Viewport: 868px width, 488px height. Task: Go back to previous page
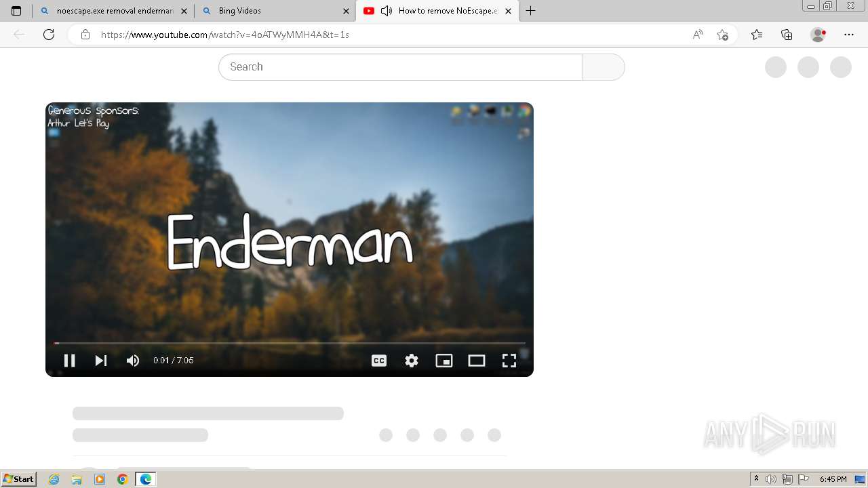coord(19,35)
